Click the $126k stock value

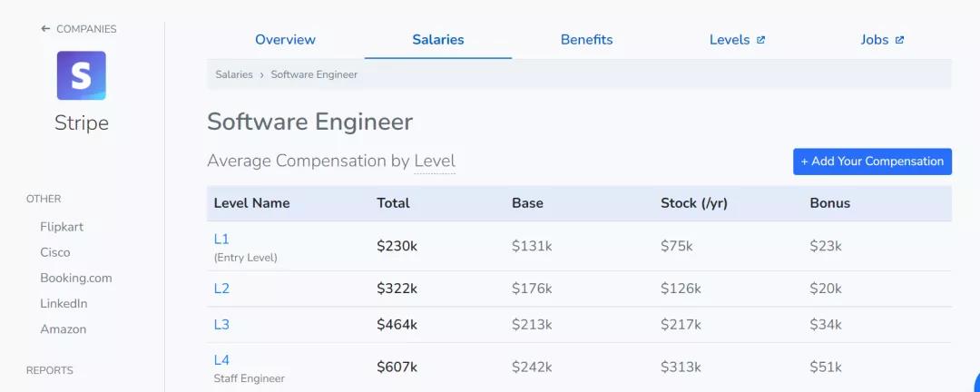tap(681, 289)
